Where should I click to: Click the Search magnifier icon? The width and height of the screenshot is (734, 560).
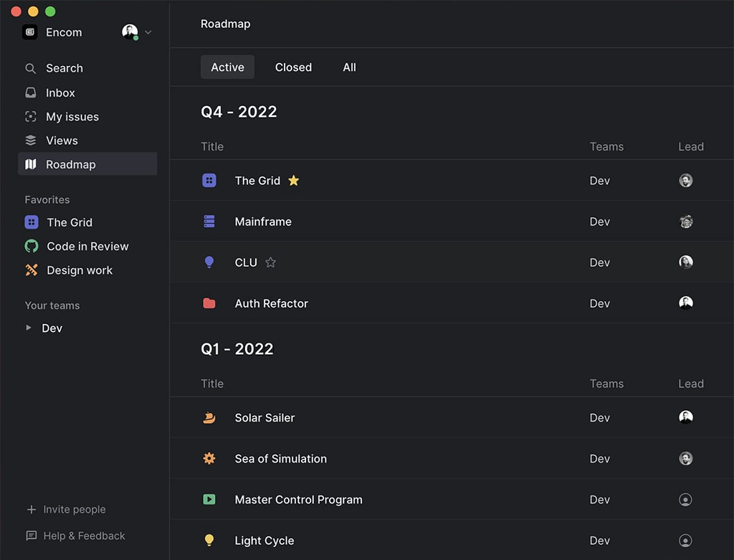pos(30,68)
